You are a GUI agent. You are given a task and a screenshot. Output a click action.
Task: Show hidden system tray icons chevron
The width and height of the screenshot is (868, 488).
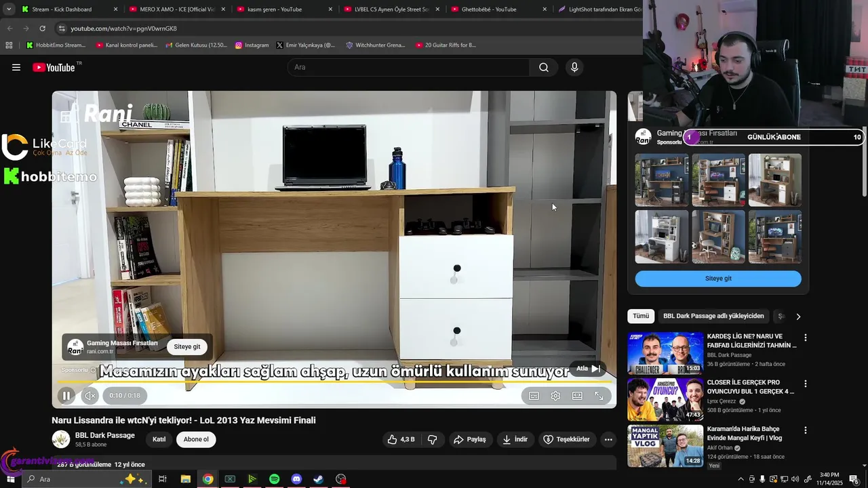741,479
